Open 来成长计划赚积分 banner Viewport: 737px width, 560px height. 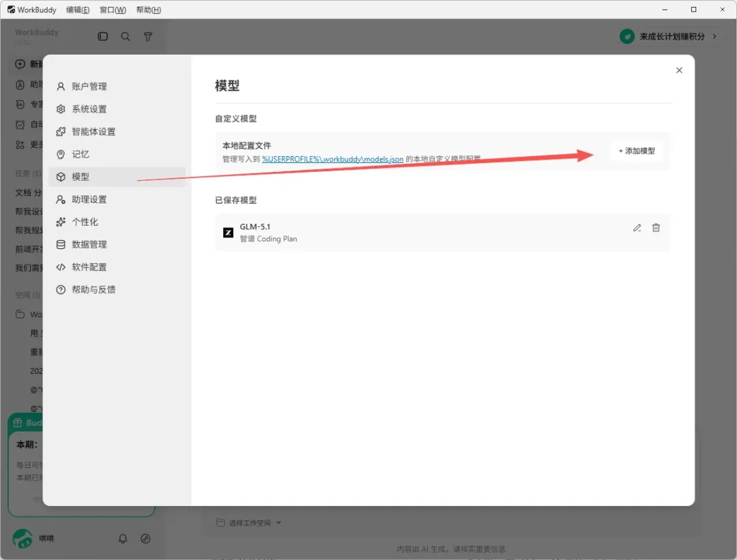[x=669, y=36]
